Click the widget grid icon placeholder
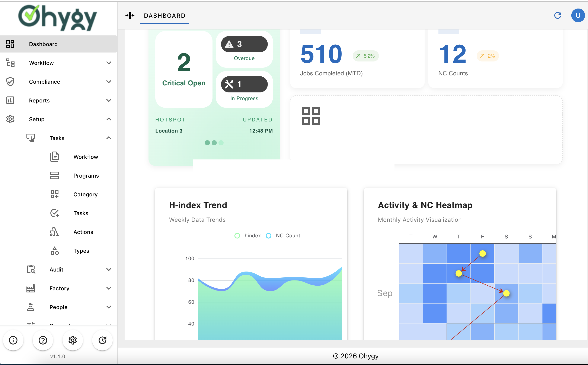Image resolution: width=588 pixels, height=365 pixels. pyautogui.click(x=311, y=116)
